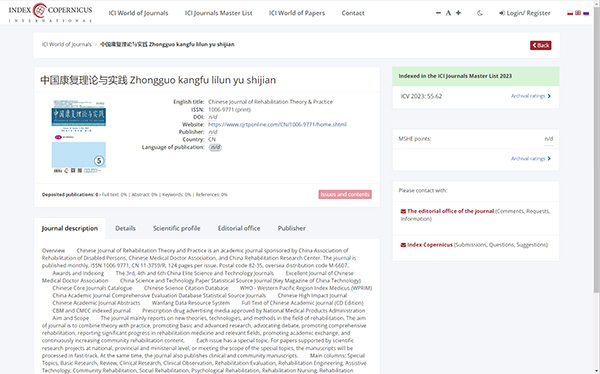The image size is (600, 374).
Task: Open Archival ratings under MSHE points
Action: pyautogui.click(x=531, y=158)
